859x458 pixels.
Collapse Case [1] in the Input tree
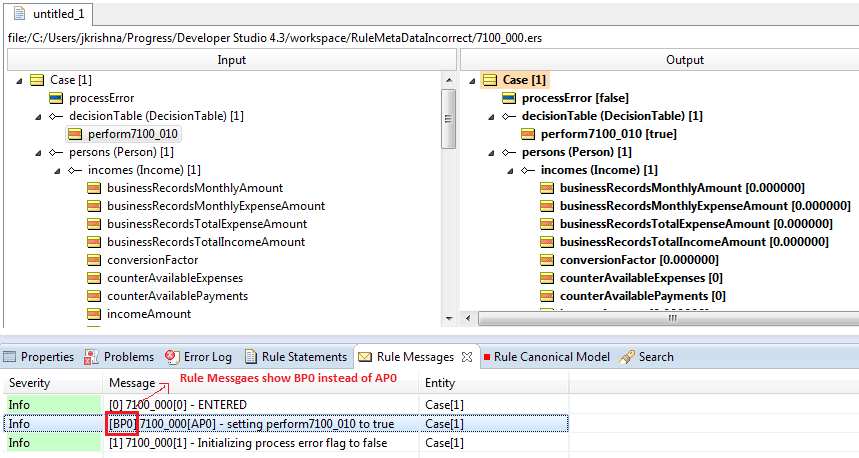point(19,81)
